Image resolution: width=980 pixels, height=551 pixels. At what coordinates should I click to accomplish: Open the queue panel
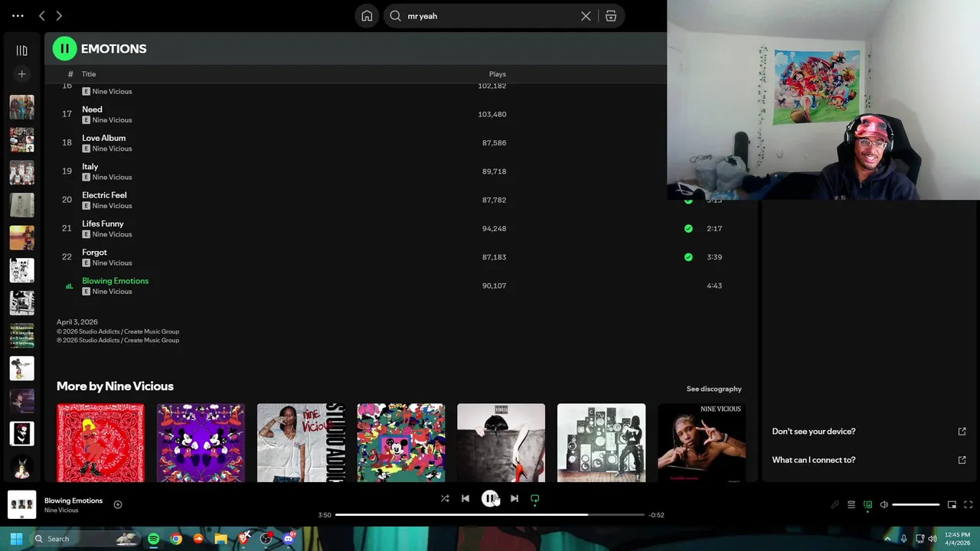tap(851, 505)
